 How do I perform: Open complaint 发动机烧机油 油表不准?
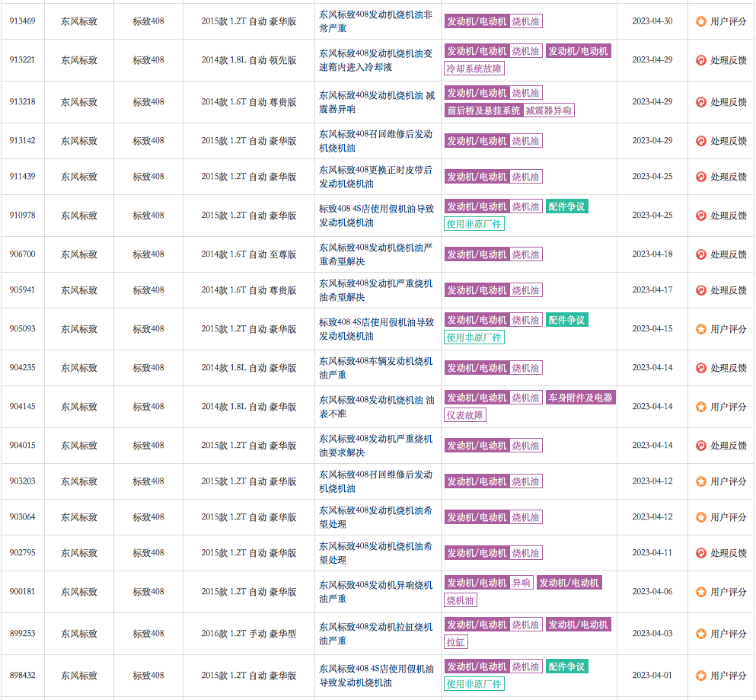[x=377, y=407]
